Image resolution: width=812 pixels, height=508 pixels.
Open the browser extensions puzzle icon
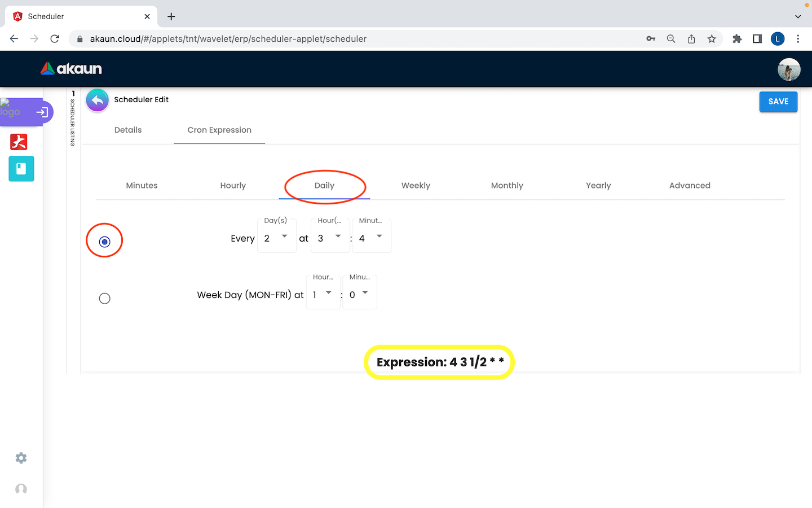(736, 39)
